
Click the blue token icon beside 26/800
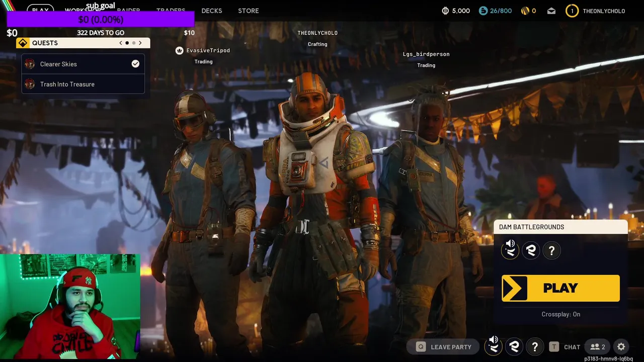pyautogui.click(x=483, y=11)
